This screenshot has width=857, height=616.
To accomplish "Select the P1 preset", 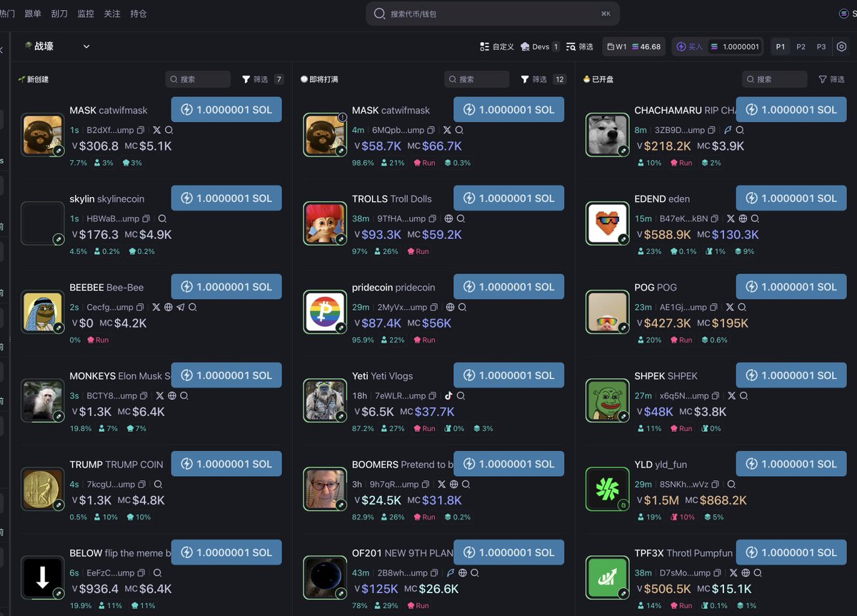I will [x=781, y=46].
